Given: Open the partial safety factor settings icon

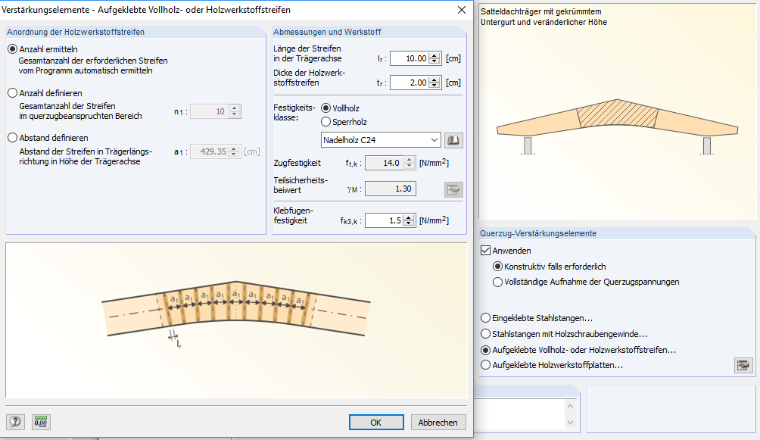Looking at the screenshot, I should (453, 189).
